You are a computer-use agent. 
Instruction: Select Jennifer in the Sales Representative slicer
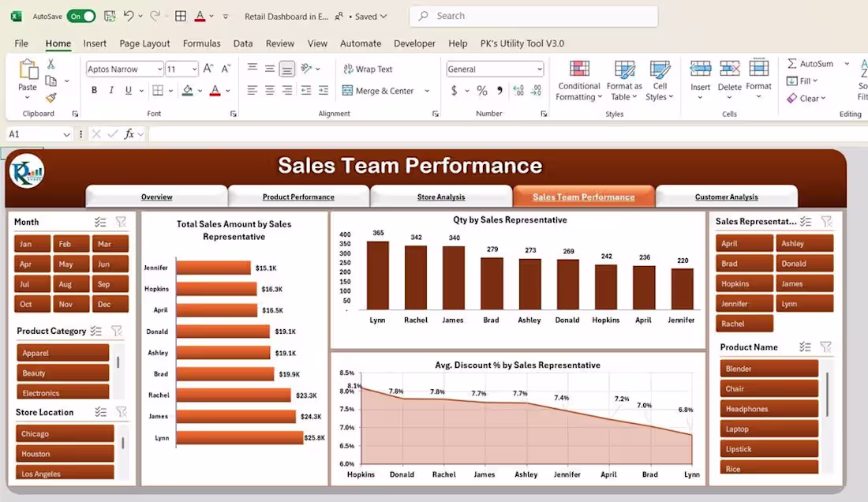743,303
